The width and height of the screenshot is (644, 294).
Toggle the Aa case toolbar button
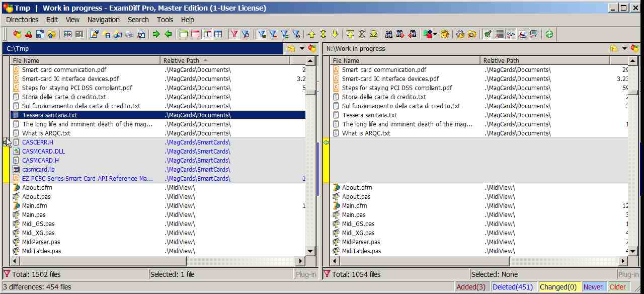pos(522,34)
